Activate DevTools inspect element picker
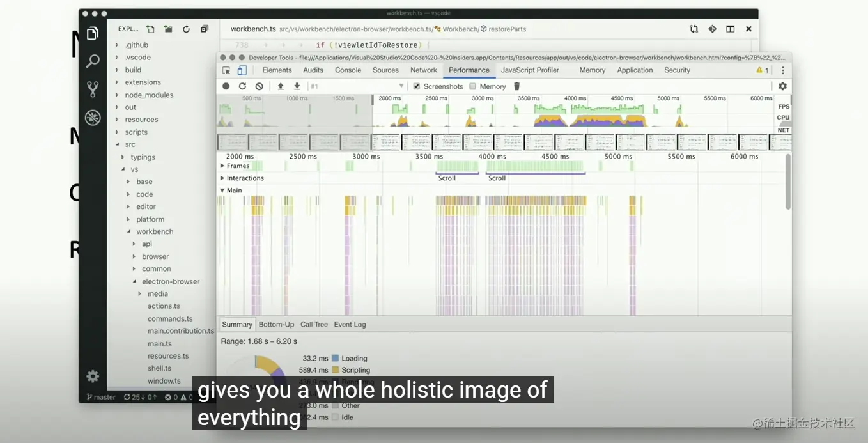This screenshot has height=443, width=868. (226, 70)
